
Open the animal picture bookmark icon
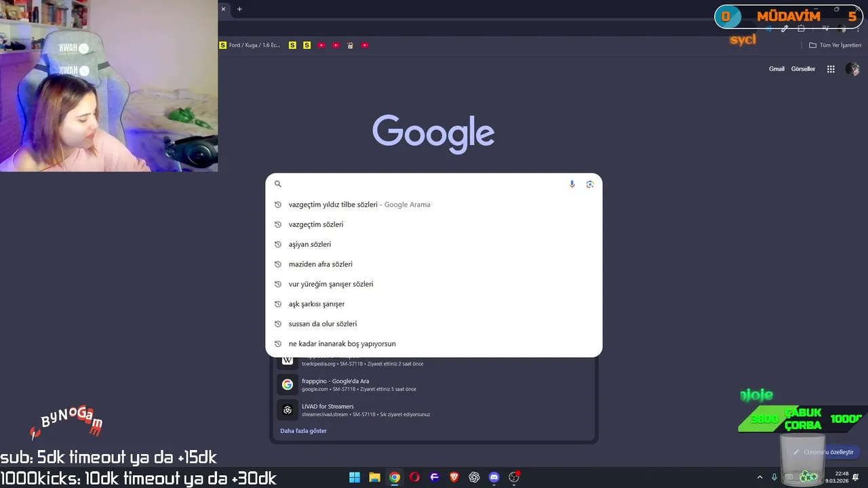pos(351,45)
